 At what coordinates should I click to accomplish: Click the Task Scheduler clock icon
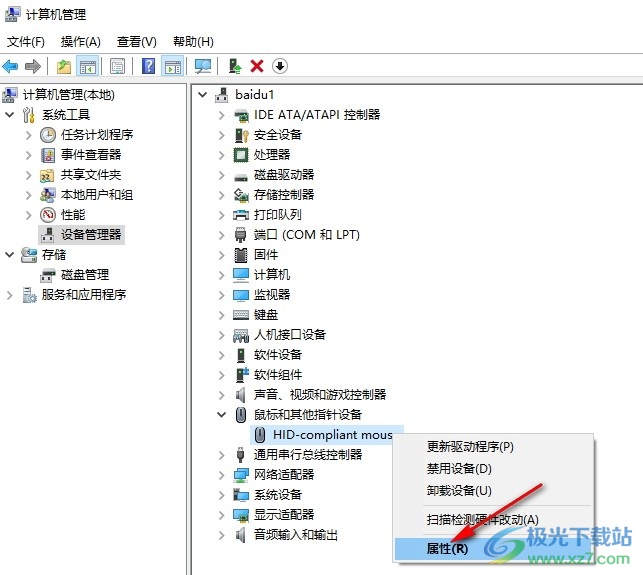click(x=48, y=135)
